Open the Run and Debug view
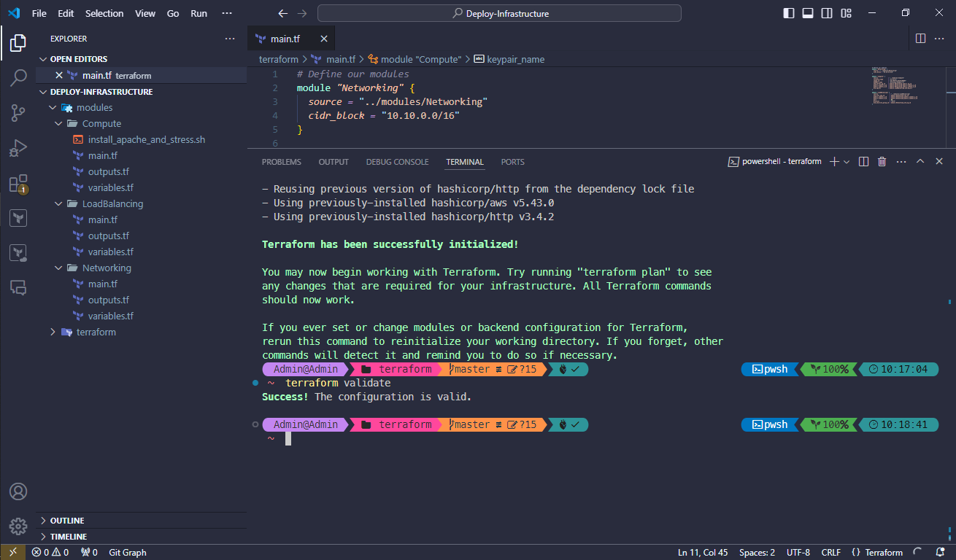 (18, 147)
